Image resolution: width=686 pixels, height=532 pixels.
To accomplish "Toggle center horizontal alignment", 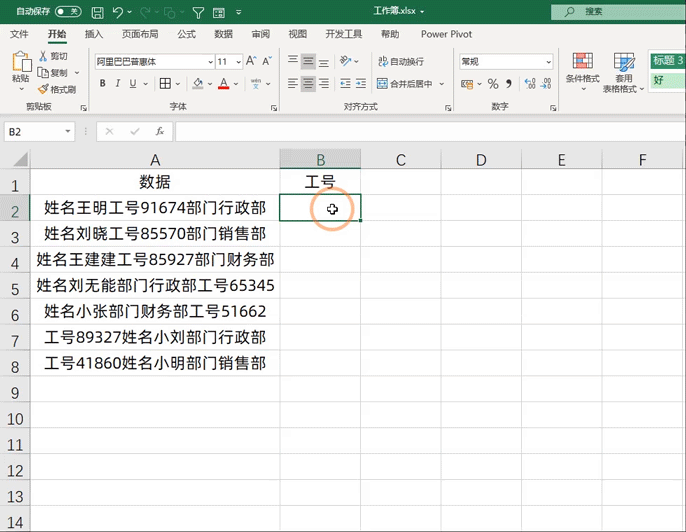I will (x=308, y=83).
